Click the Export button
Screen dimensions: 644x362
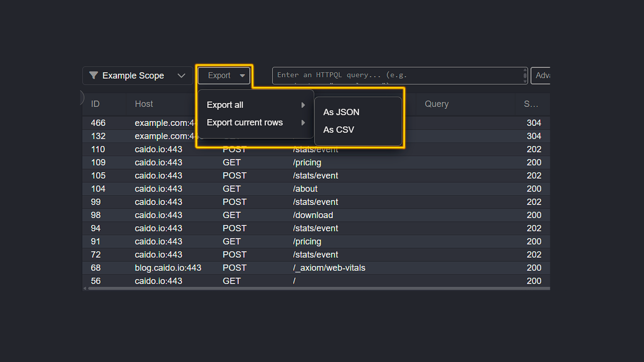click(224, 75)
